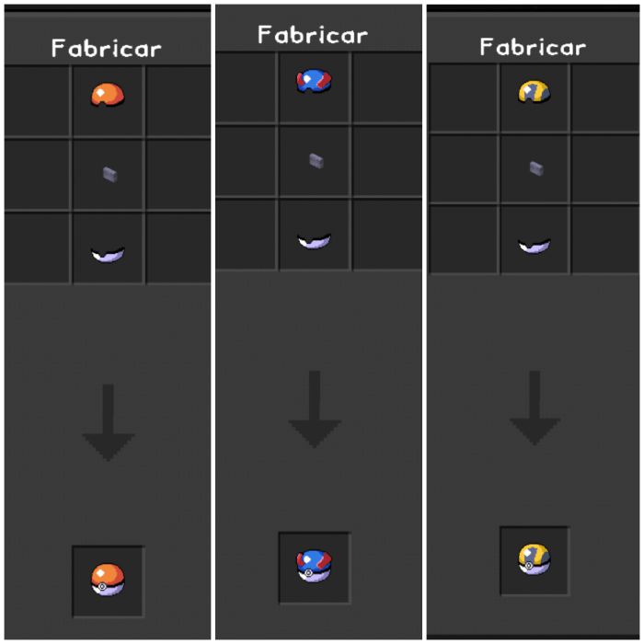Click the orange Poké Ball lid ingredient
644x644 pixels.
coord(108,95)
